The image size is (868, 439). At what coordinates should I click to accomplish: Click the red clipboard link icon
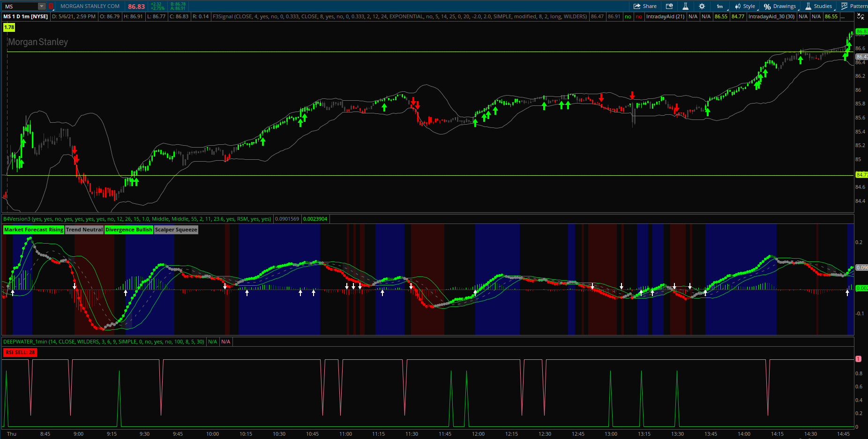click(51, 6)
